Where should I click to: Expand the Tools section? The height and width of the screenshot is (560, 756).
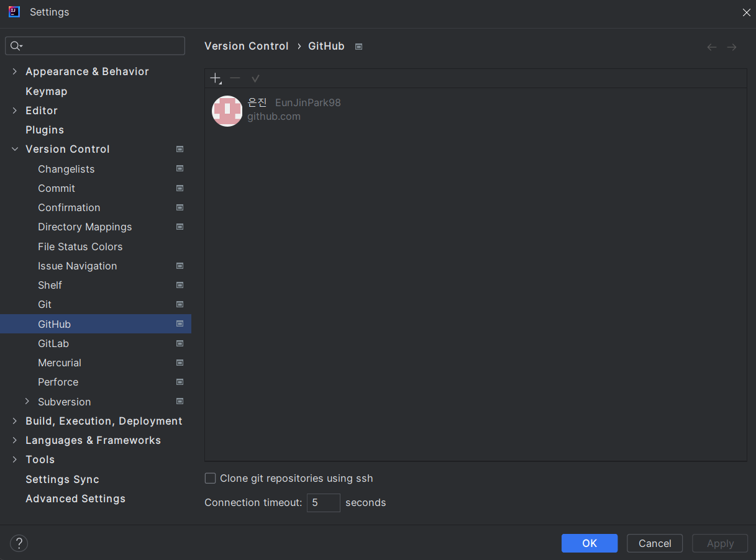15,459
